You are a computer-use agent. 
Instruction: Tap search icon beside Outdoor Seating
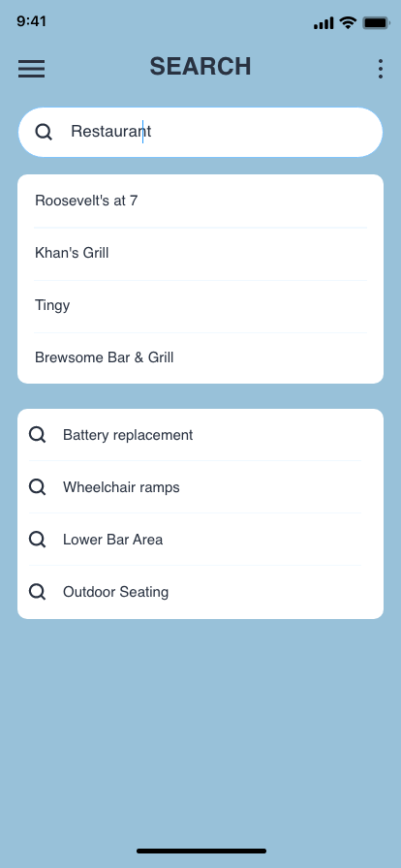(37, 592)
